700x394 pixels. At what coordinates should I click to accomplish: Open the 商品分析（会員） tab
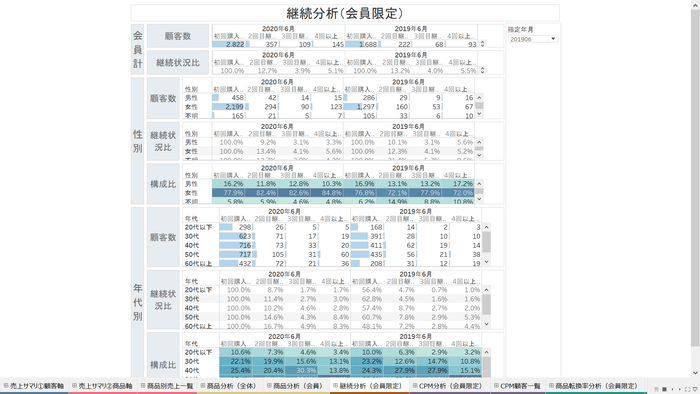295,386
